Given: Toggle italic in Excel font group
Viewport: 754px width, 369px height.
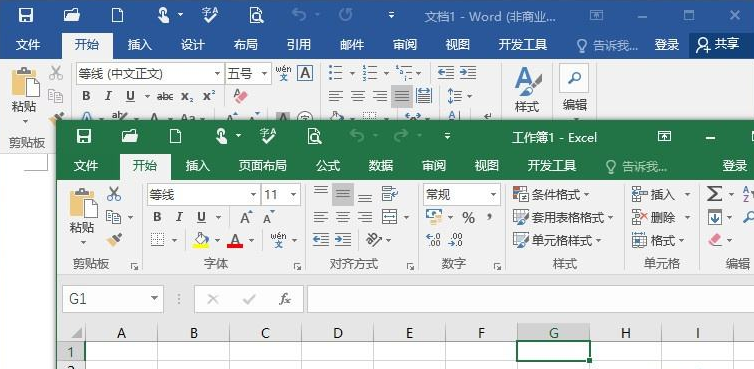Looking at the screenshot, I should click(x=179, y=217).
